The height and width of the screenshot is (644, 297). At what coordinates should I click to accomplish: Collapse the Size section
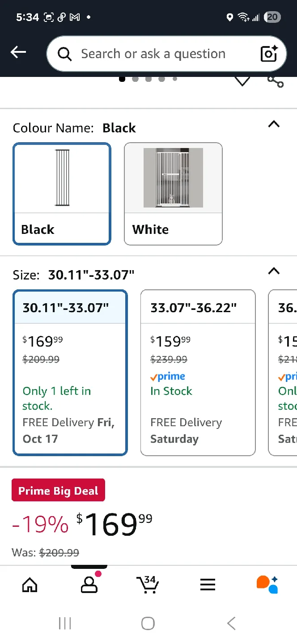(273, 271)
